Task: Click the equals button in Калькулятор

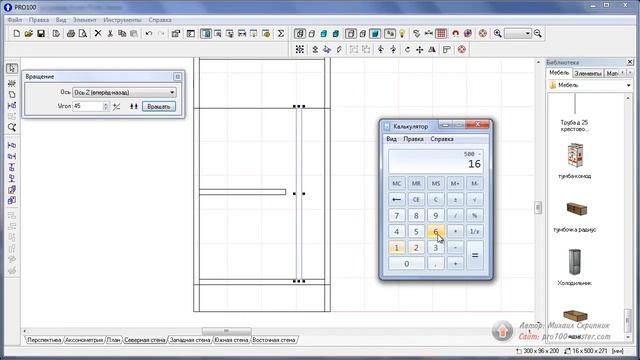Action: coord(475,256)
